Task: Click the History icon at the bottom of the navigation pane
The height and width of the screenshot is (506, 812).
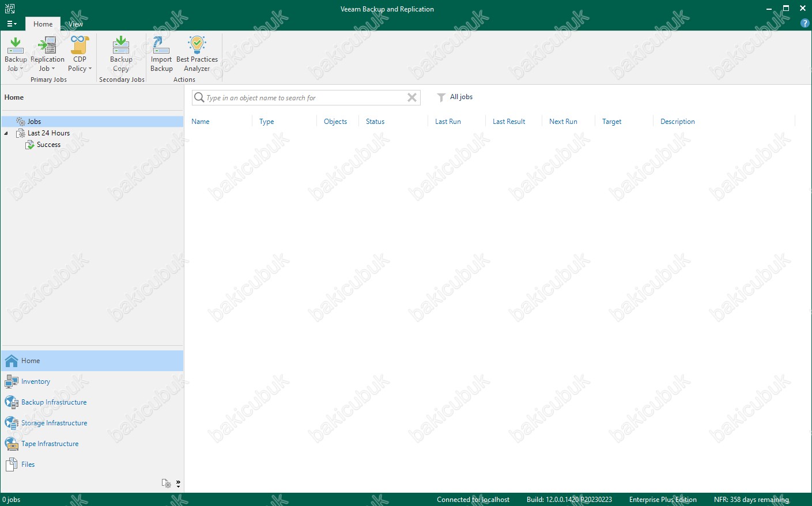Action: [166, 484]
